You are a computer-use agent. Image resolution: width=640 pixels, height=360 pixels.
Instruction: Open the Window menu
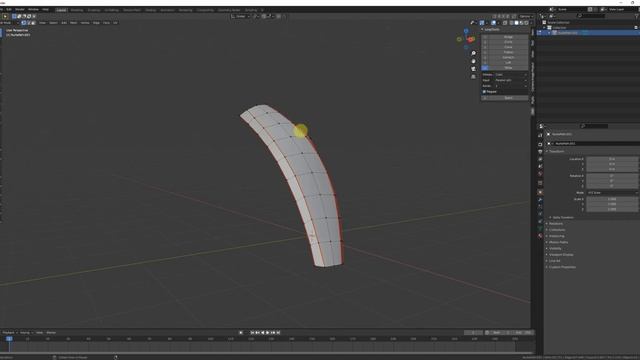33,9
